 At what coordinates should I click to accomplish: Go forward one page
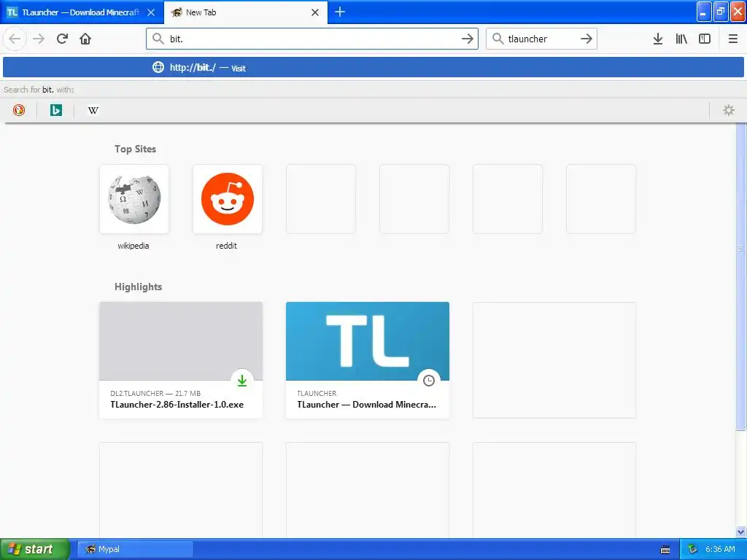(39, 39)
